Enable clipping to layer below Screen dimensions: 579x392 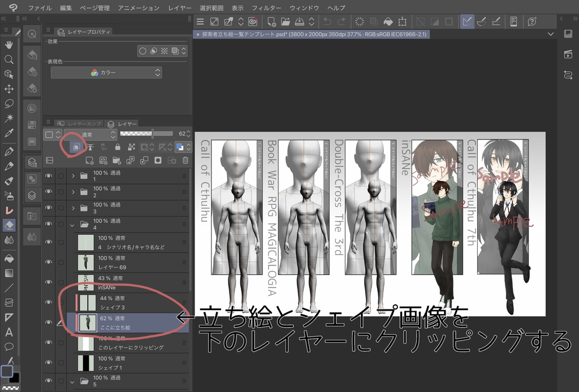tap(77, 146)
